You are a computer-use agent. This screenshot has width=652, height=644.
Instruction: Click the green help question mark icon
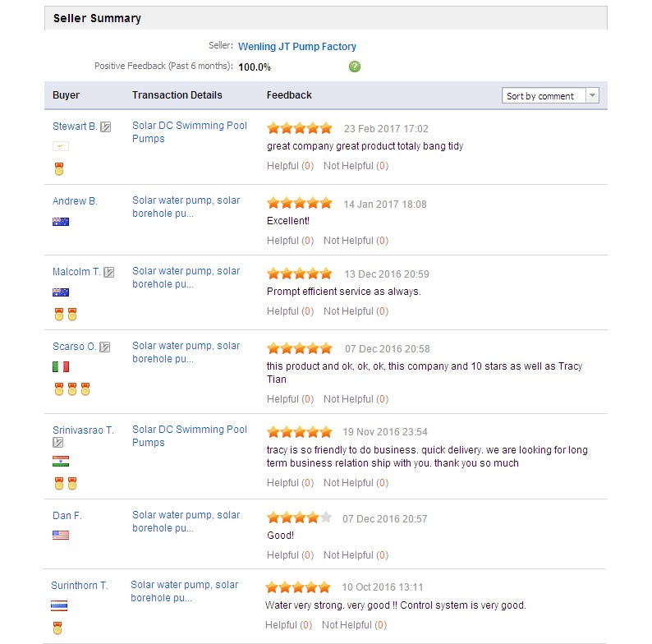tap(355, 67)
